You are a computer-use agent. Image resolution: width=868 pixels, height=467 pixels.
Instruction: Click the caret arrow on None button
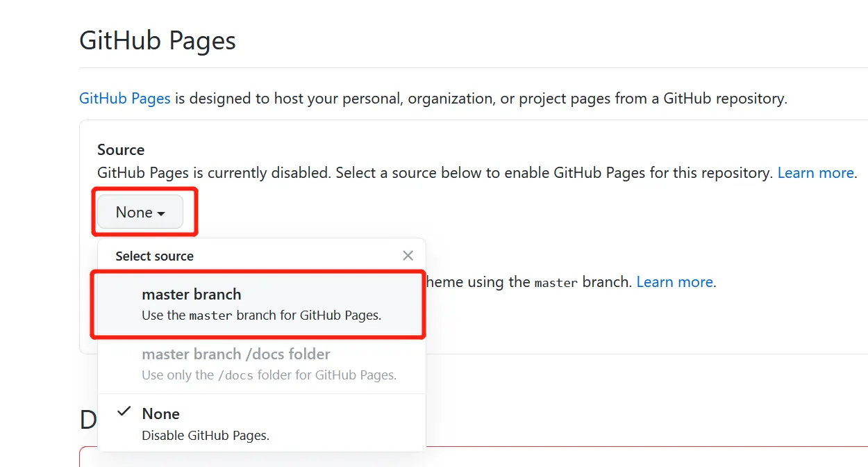[161, 213]
